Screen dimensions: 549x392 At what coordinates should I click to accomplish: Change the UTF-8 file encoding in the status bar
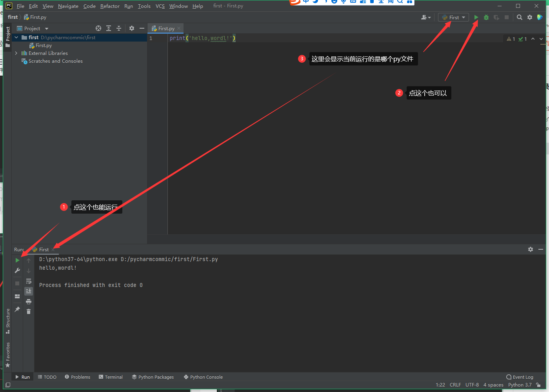click(472, 385)
